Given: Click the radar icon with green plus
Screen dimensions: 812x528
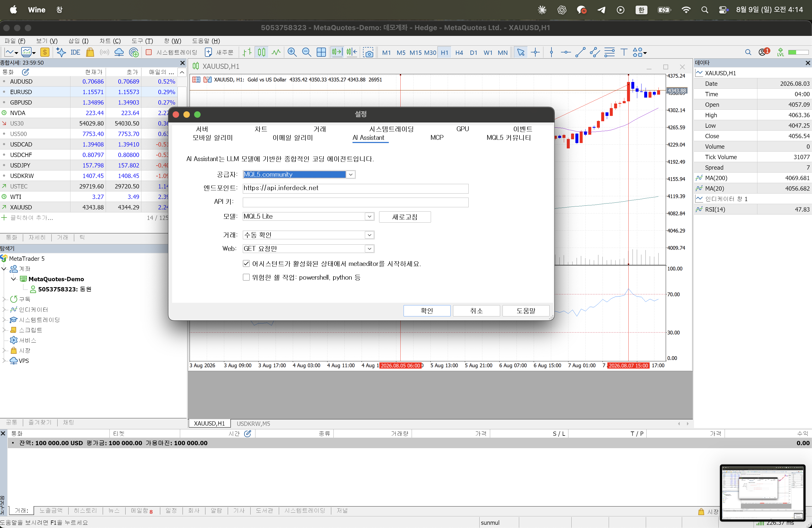Looking at the screenshot, I should (134, 52).
